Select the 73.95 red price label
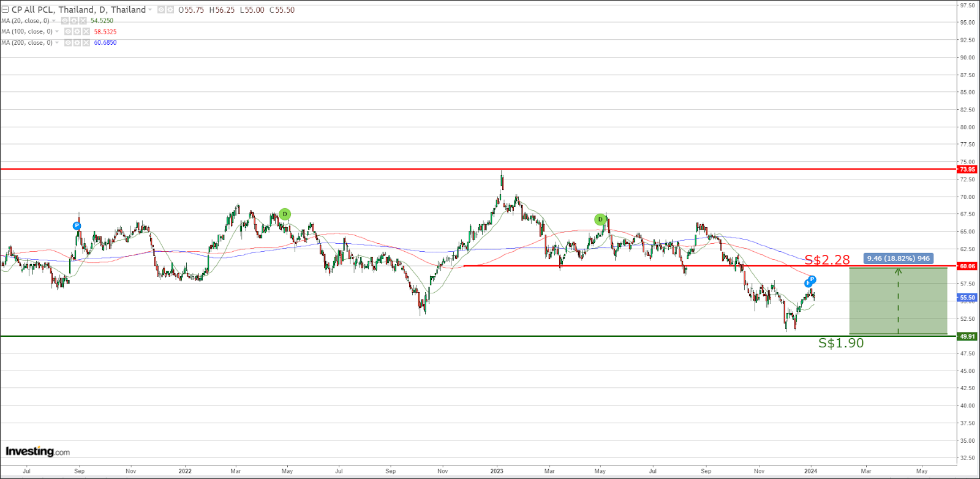 (x=967, y=169)
